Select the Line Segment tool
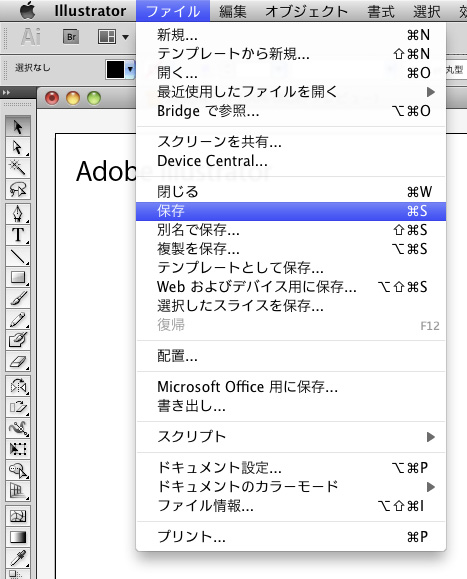467x579 pixels. pyautogui.click(x=18, y=256)
